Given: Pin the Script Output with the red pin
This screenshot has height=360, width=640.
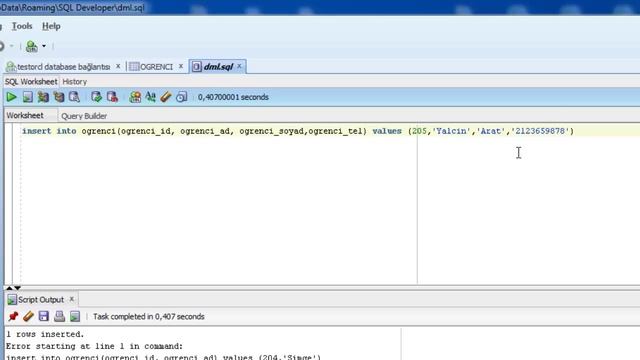Looking at the screenshot, I should pos(13,316).
